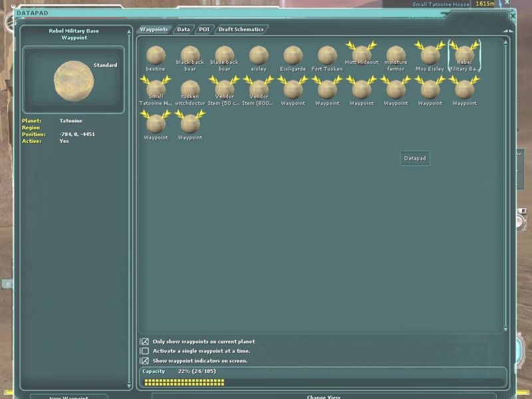Click the Change View button

[x=325, y=396]
